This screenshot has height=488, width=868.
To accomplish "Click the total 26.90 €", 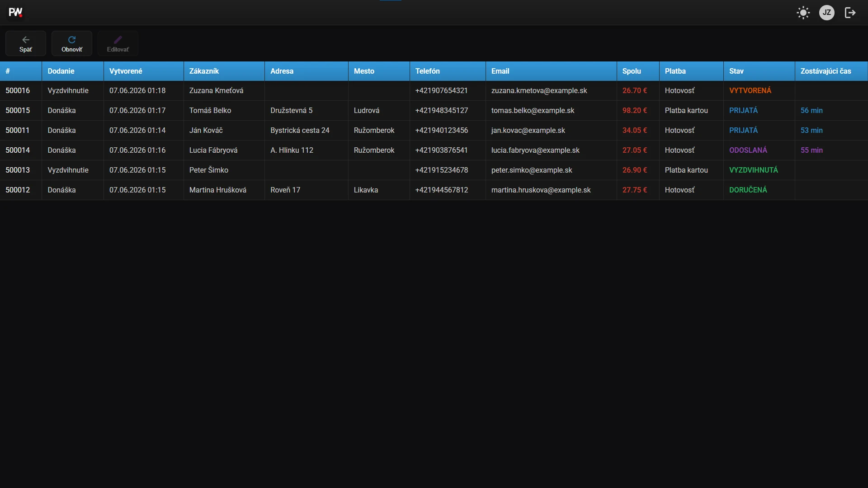I will pyautogui.click(x=635, y=170).
